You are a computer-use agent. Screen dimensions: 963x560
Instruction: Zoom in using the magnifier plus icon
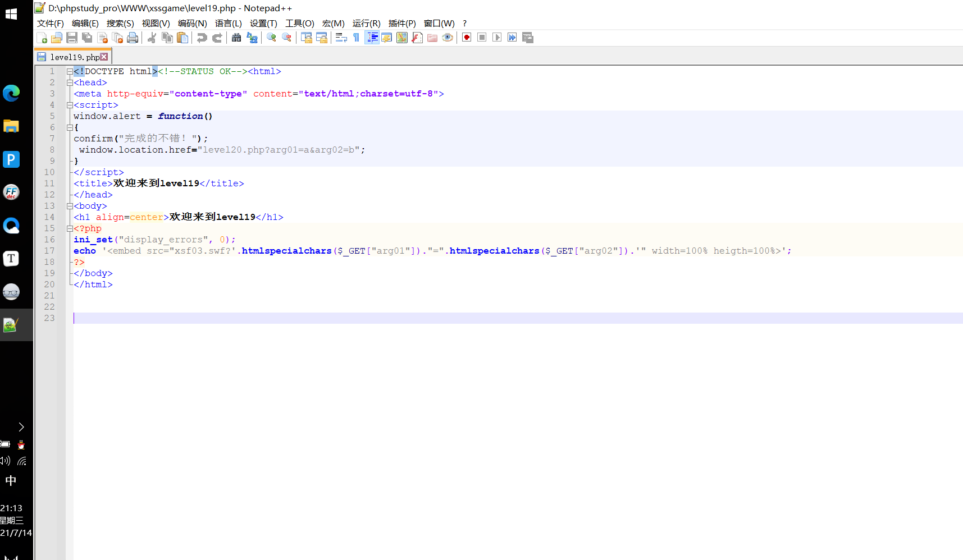tap(271, 38)
